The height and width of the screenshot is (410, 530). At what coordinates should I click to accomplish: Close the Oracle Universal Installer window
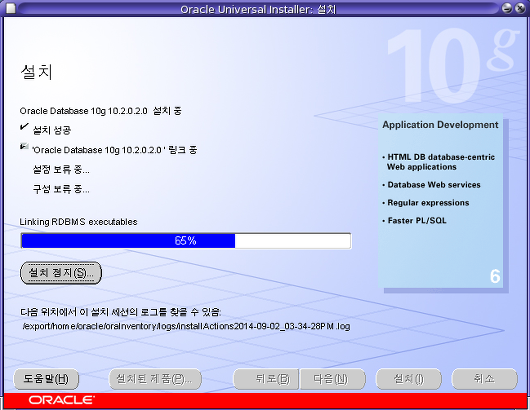(x=520, y=8)
